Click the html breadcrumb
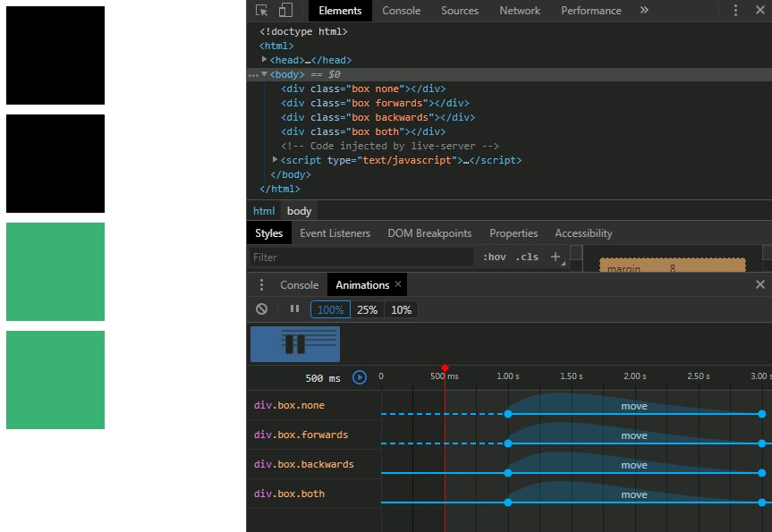 (264, 211)
